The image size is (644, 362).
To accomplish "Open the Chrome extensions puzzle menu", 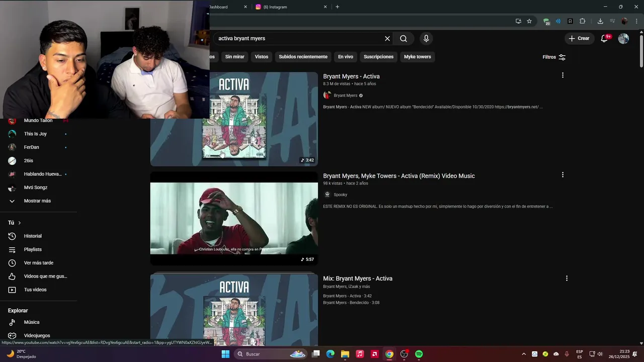I will pyautogui.click(x=583, y=21).
